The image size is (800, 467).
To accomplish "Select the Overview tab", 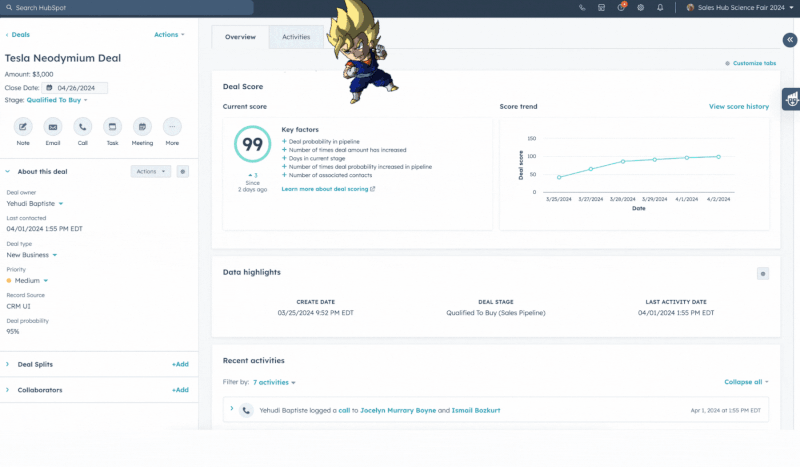I will coord(240,37).
